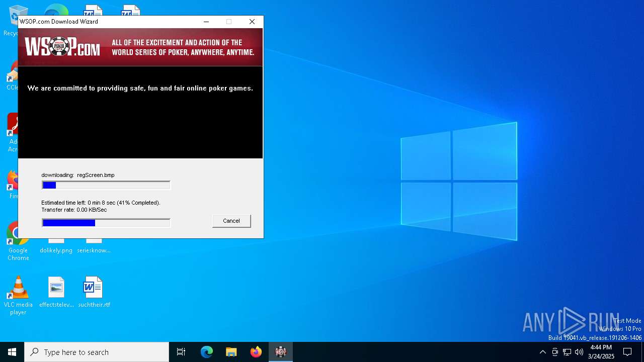Click the 'downloading: regScreen.bmp' status text
This screenshot has height=362, width=644.
(78, 175)
